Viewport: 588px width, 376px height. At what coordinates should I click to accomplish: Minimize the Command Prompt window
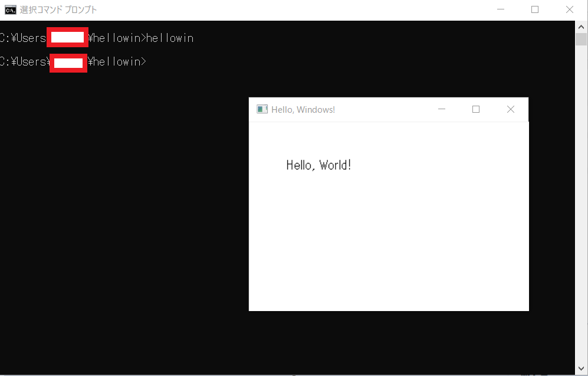(x=501, y=9)
